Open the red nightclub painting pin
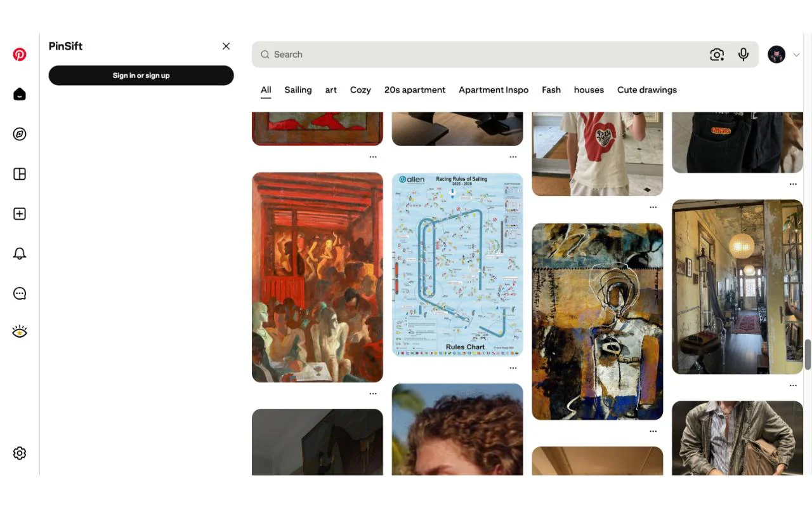The height and width of the screenshot is (508, 812). [317, 277]
